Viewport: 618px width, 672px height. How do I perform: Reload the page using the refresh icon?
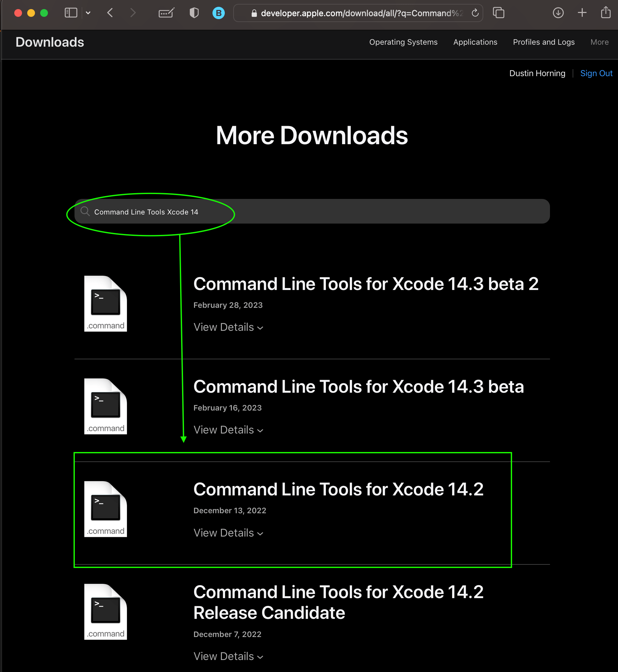475,13
